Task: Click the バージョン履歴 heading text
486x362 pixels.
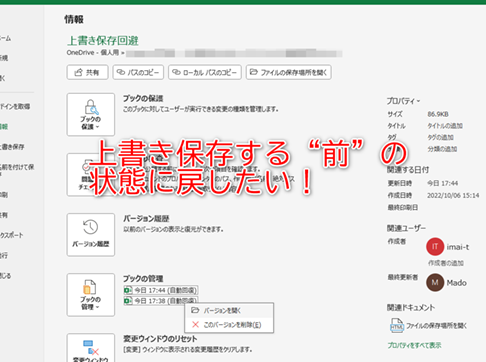Action: pos(146,219)
